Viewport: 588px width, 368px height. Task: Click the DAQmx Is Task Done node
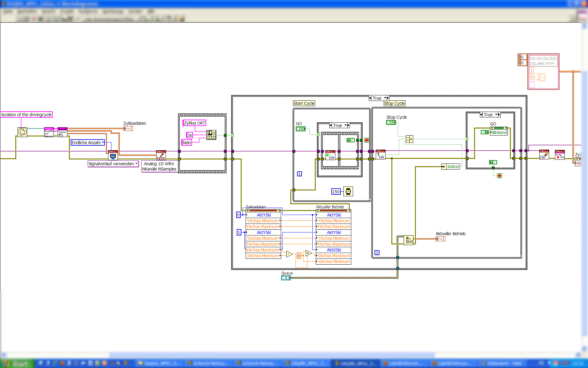click(381, 155)
